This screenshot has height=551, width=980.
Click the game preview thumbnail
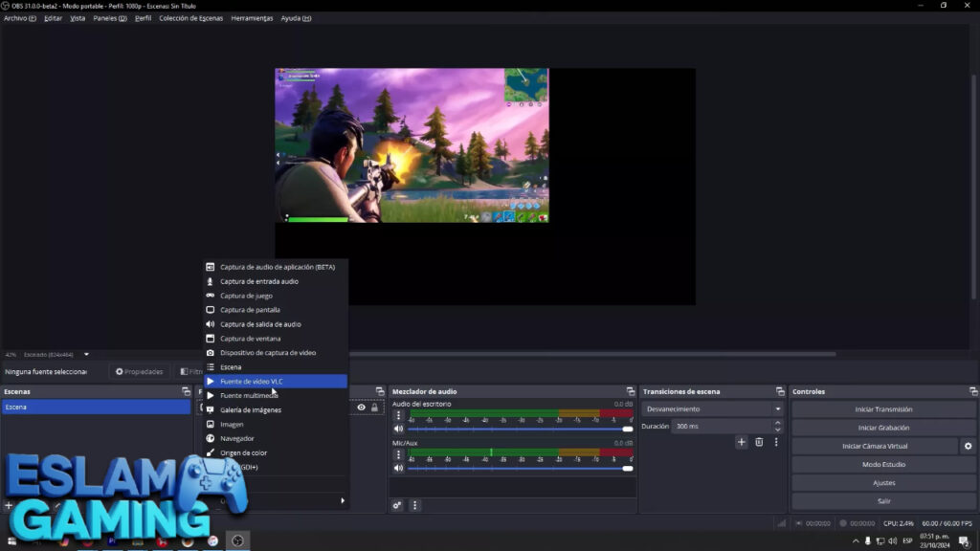pyautogui.click(x=412, y=145)
